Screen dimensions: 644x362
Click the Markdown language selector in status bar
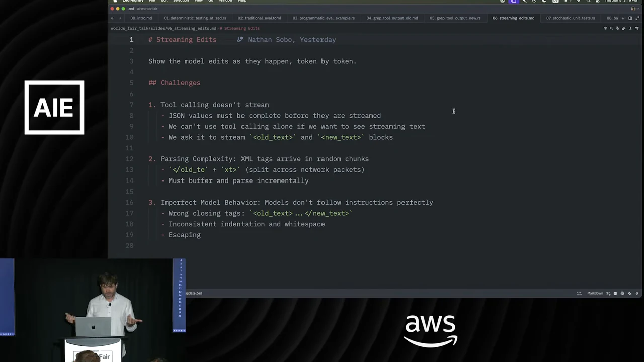595,293
